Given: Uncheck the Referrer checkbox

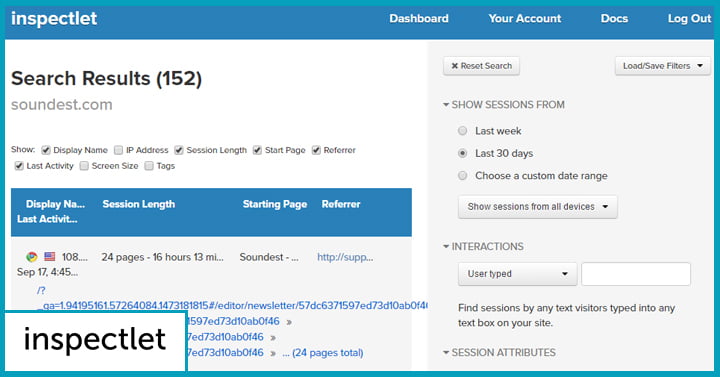Looking at the screenshot, I should coord(316,150).
